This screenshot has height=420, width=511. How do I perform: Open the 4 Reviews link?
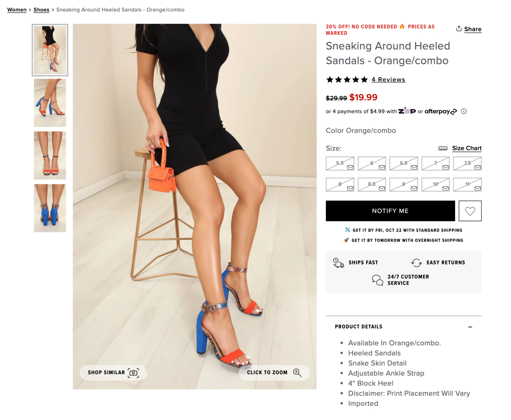388,79
